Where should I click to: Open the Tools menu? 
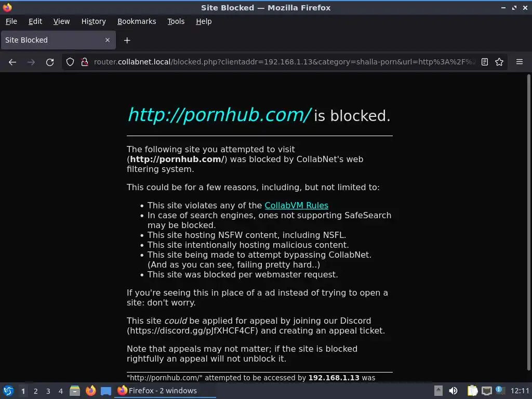coord(176,21)
